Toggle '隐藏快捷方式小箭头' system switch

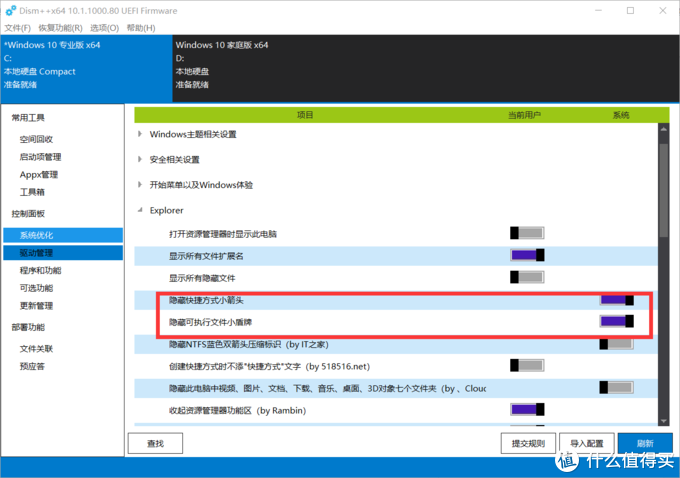click(617, 299)
